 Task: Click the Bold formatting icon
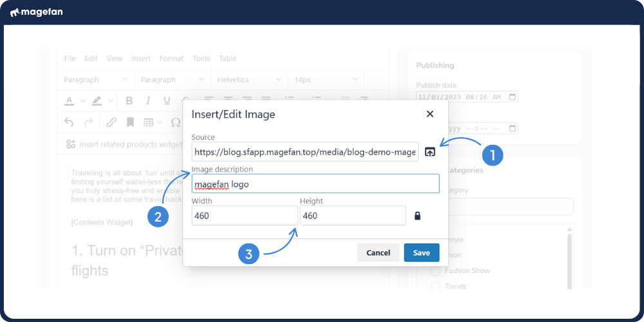[129, 100]
